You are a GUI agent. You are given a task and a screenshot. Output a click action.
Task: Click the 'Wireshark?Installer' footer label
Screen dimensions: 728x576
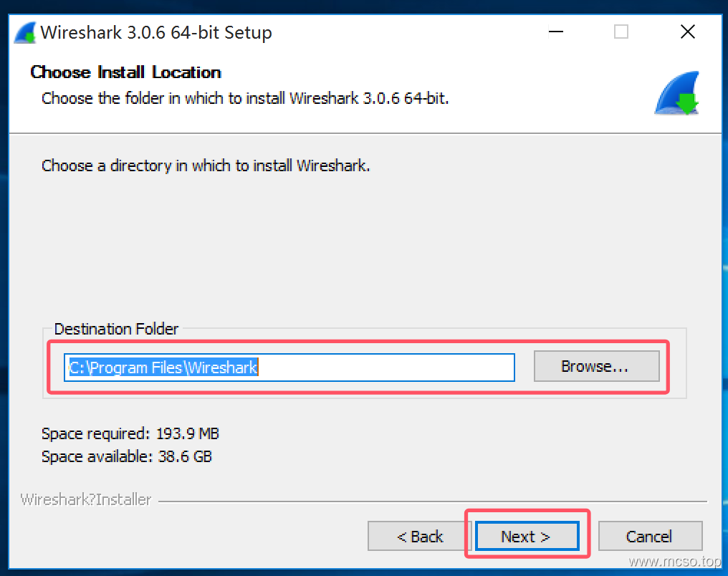86,499
